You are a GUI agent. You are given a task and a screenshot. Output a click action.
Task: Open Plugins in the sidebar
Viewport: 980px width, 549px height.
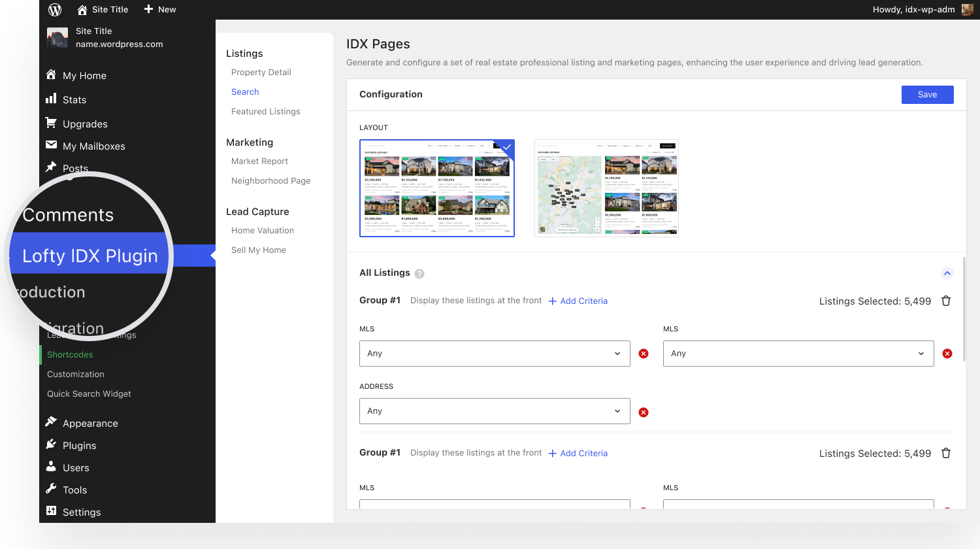(x=79, y=446)
